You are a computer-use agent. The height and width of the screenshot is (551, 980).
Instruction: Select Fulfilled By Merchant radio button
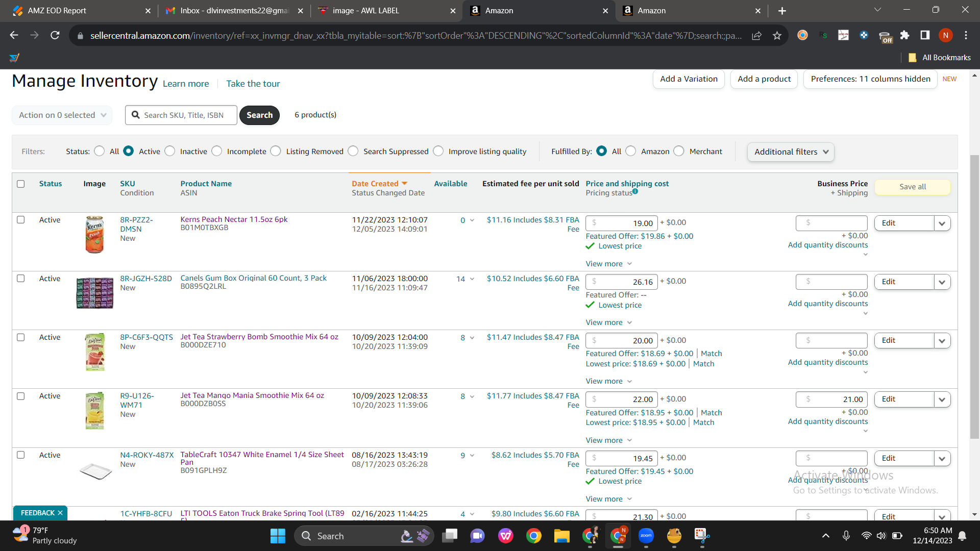679,151
